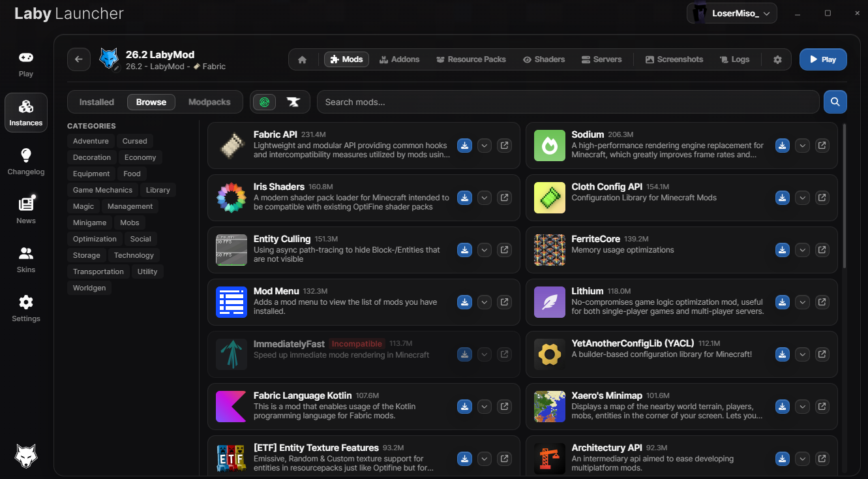Switch to Modpacks view
This screenshot has height=479, width=868.
pyautogui.click(x=209, y=102)
